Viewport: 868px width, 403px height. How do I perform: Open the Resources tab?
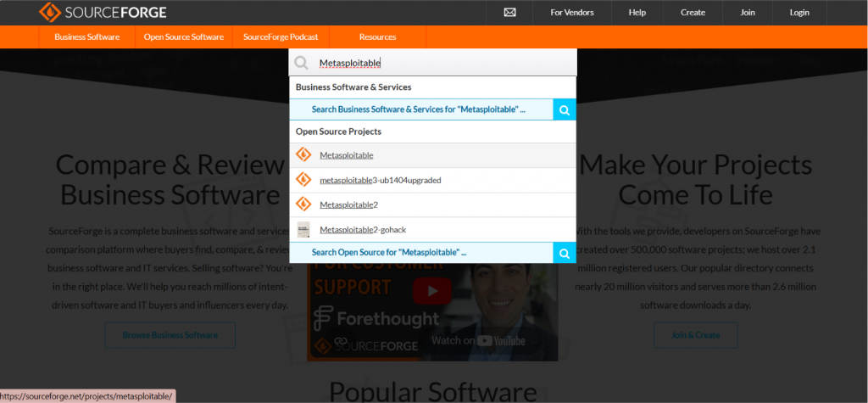[x=377, y=37]
